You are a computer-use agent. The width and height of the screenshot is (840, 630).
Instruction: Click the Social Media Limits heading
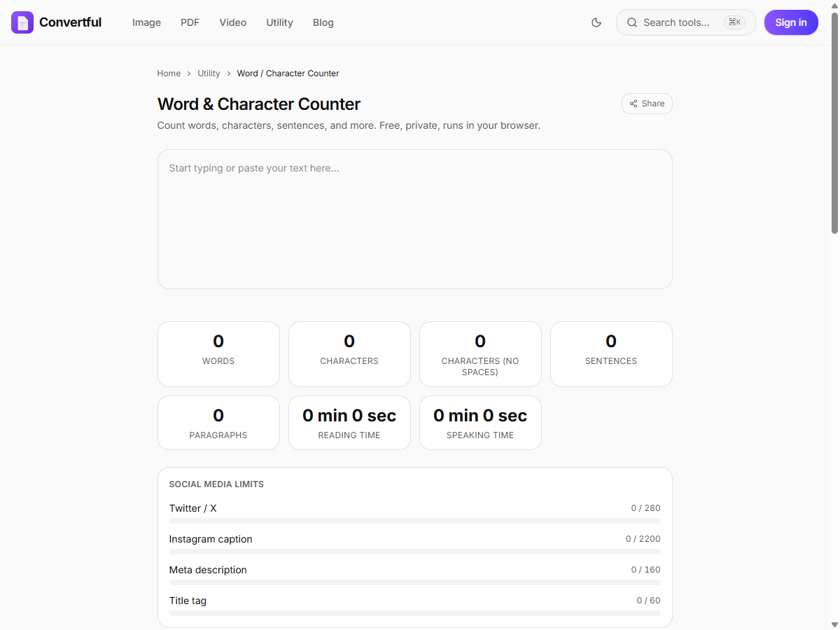coord(216,484)
